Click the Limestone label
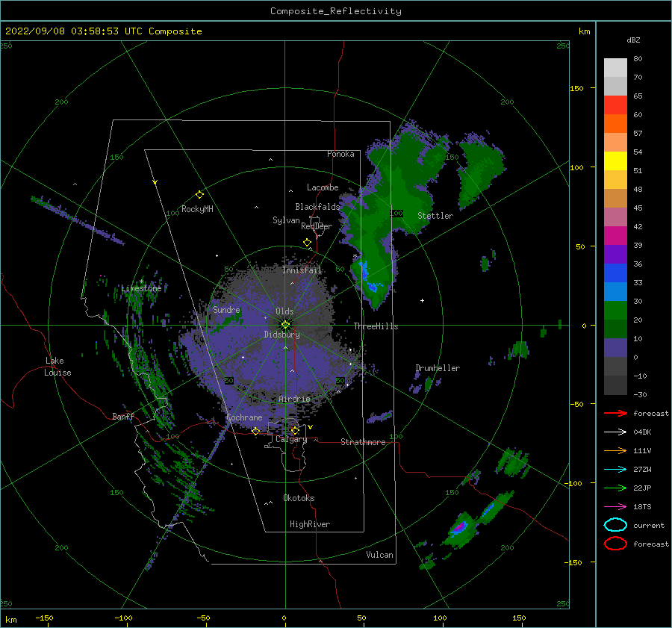Viewport: 672px width, 628px height. 141,288
